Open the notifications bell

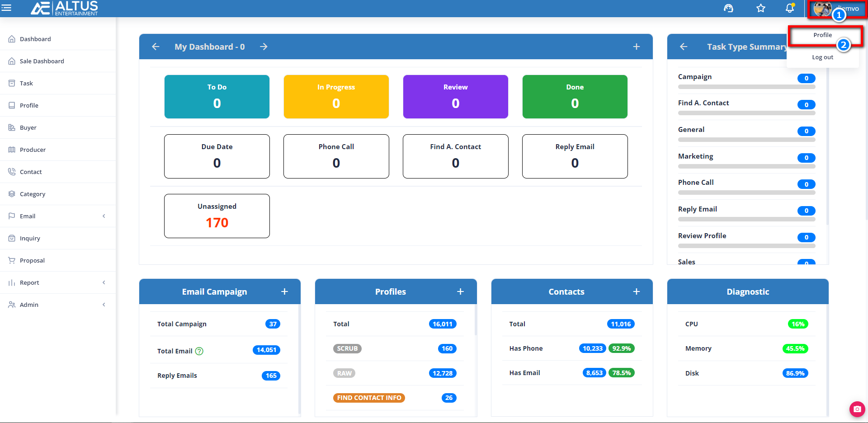[790, 8]
